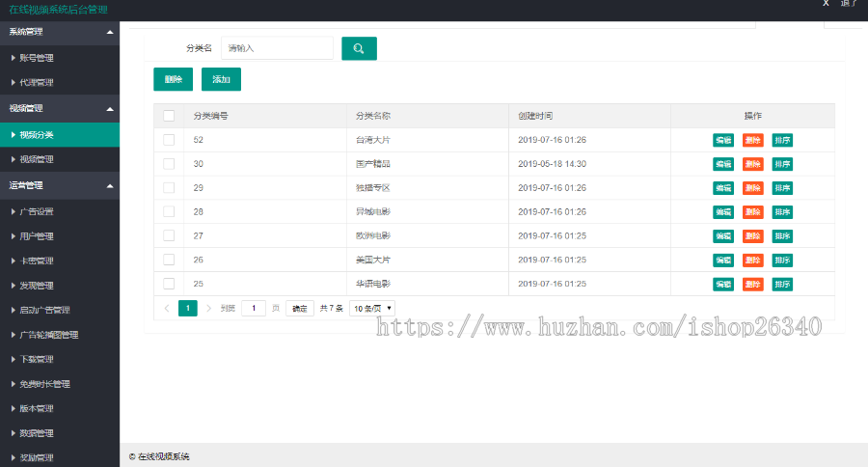Click 排序 for row 25

tap(782, 285)
